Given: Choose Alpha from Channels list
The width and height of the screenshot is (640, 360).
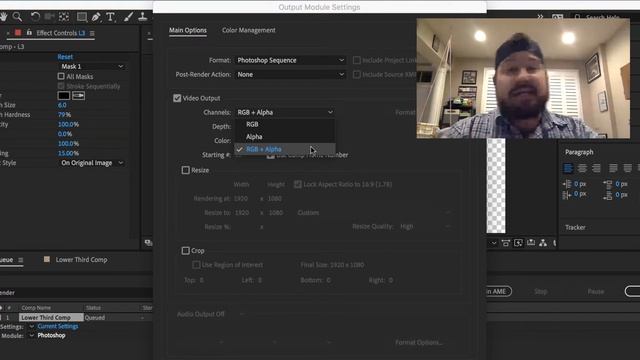Looking at the screenshot, I should click(x=254, y=137).
